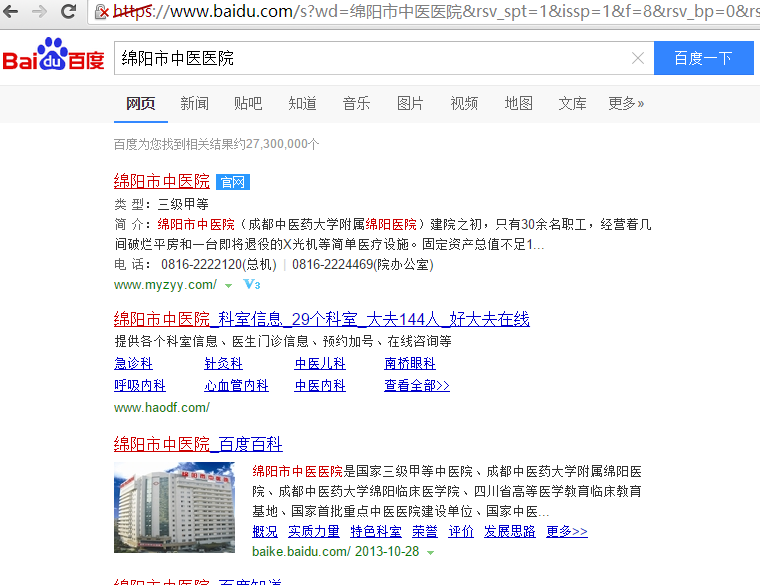Switch to the 新闻 tab
The width and height of the screenshot is (760, 585).
click(194, 103)
